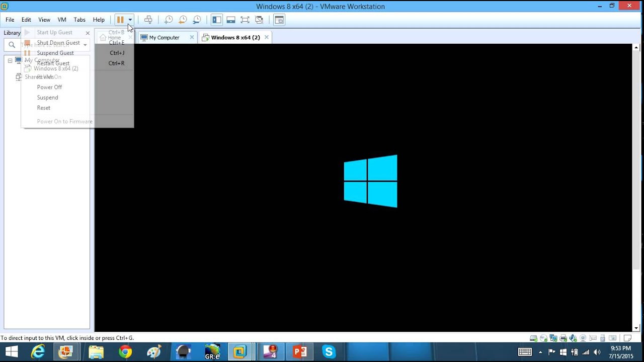
Task: Choose Suspend from the power menu
Action: coord(47,98)
